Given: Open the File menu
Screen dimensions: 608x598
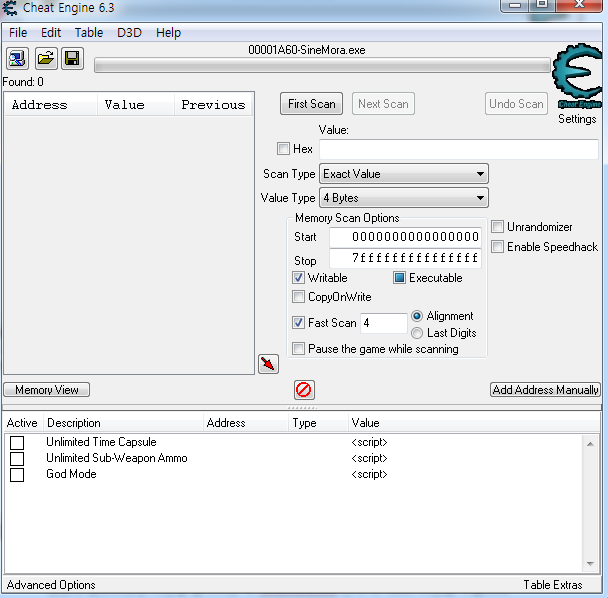Looking at the screenshot, I should click(18, 33).
